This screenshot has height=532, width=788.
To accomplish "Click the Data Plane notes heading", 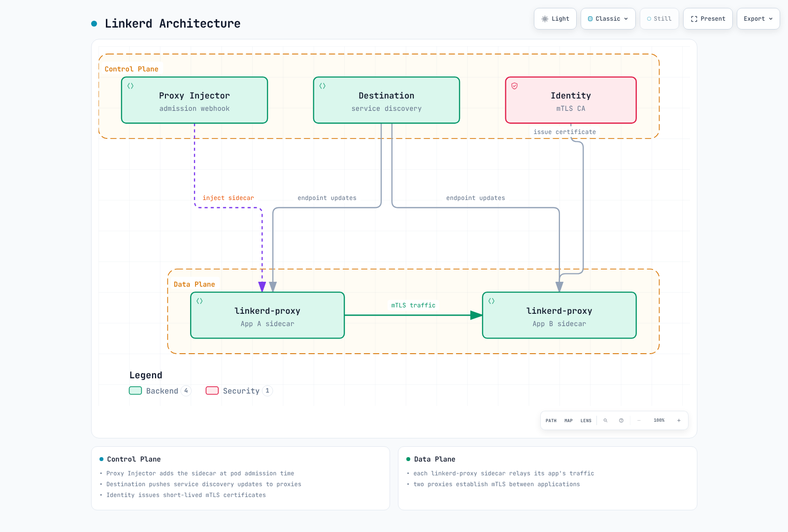I will pyautogui.click(x=434, y=459).
